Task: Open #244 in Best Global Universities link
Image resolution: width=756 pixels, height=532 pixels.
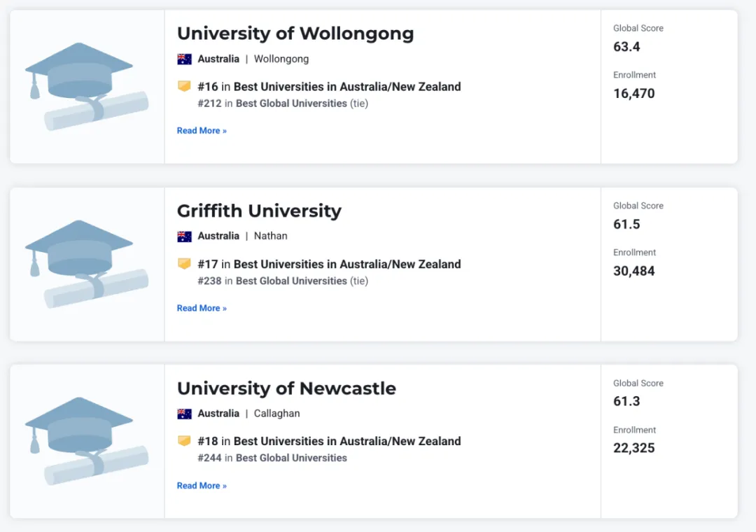Action: (x=272, y=458)
